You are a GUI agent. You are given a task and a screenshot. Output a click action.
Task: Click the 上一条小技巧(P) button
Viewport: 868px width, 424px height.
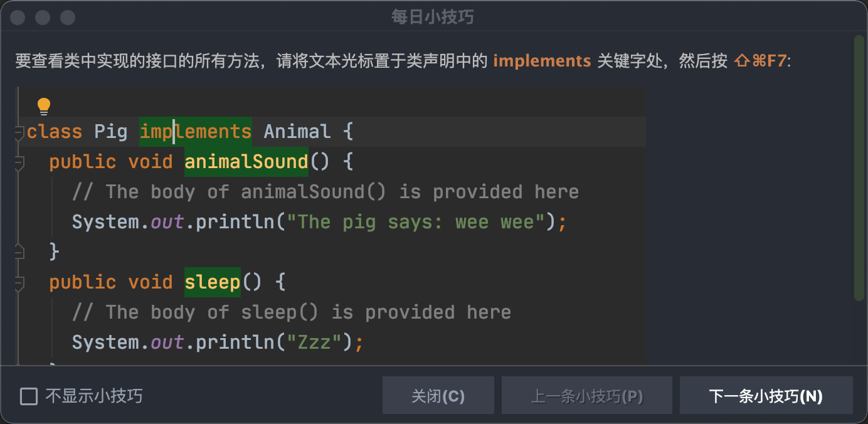pos(586,396)
